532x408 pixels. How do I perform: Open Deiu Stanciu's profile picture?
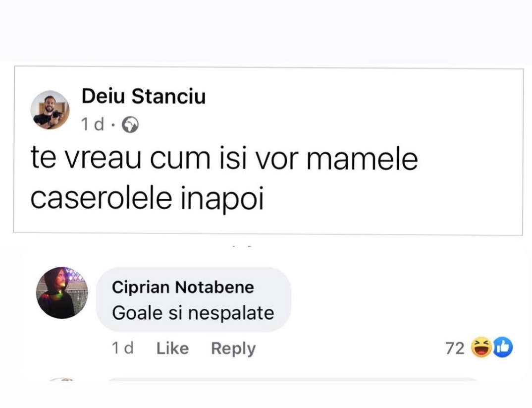(50, 110)
